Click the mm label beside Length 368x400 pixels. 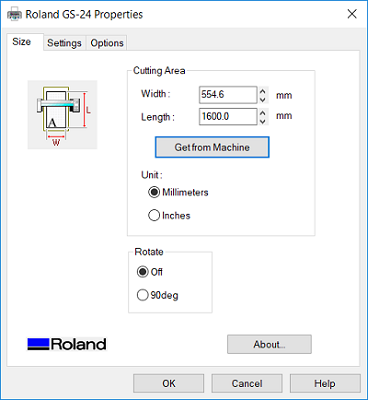pos(284,116)
